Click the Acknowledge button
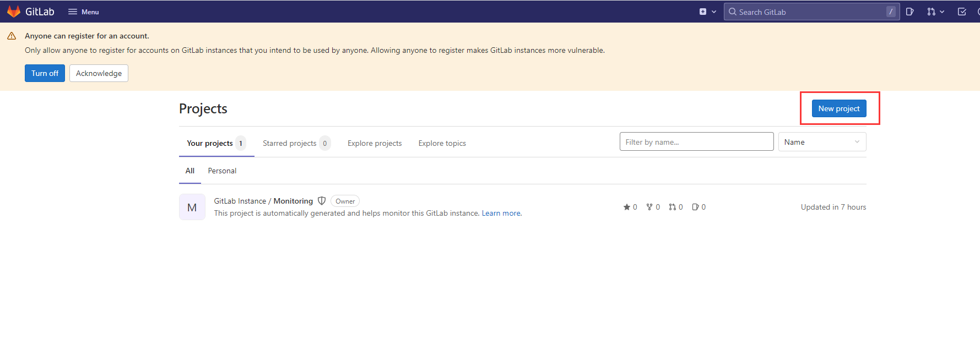Viewport: 980px width, 361px height. point(99,73)
